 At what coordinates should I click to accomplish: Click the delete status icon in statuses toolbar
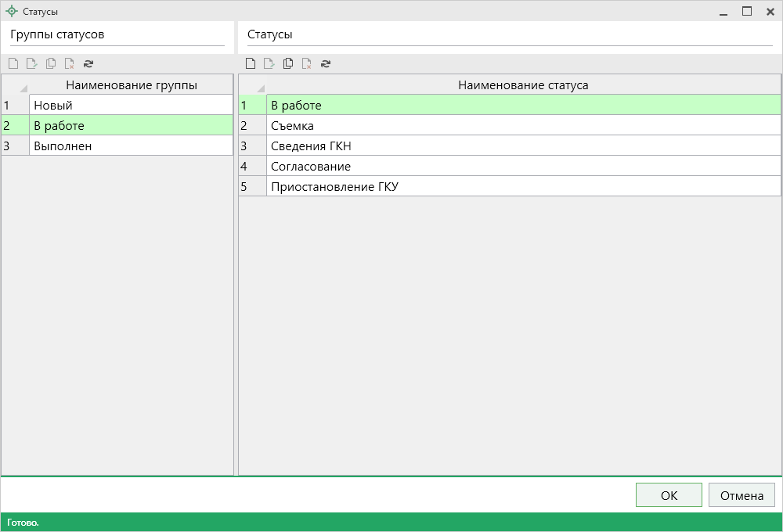(x=307, y=64)
